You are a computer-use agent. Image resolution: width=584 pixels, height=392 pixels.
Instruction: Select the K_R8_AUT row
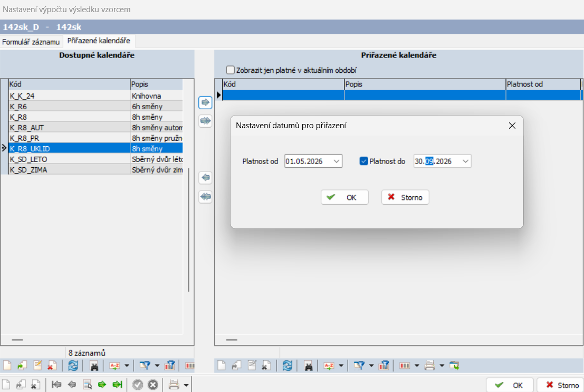point(95,128)
